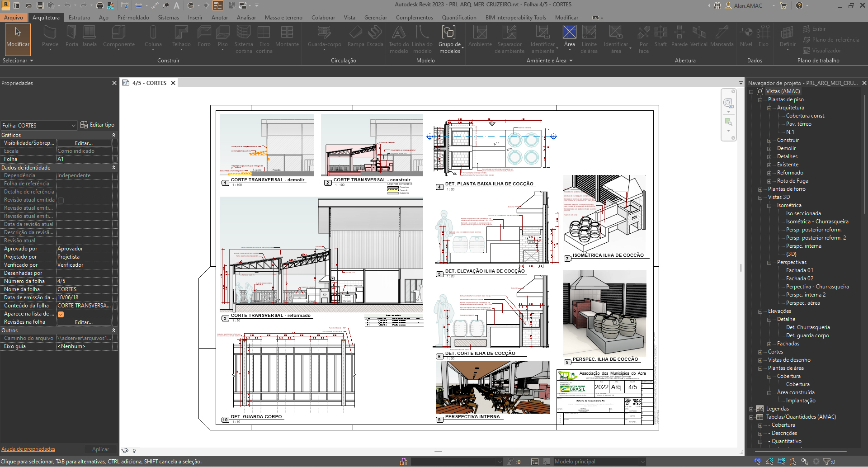Expand the Legendas tree node
The height and width of the screenshot is (467, 868).
pos(751,409)
